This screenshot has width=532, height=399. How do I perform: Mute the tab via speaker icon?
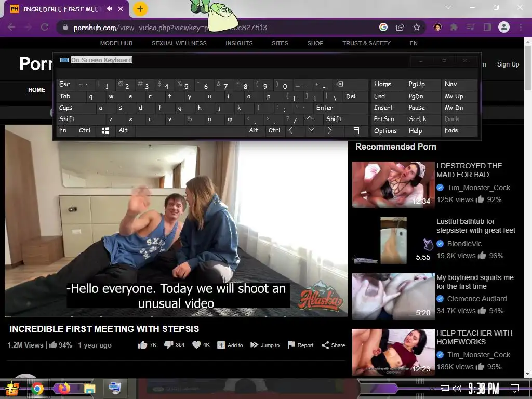tap(109, 9)
